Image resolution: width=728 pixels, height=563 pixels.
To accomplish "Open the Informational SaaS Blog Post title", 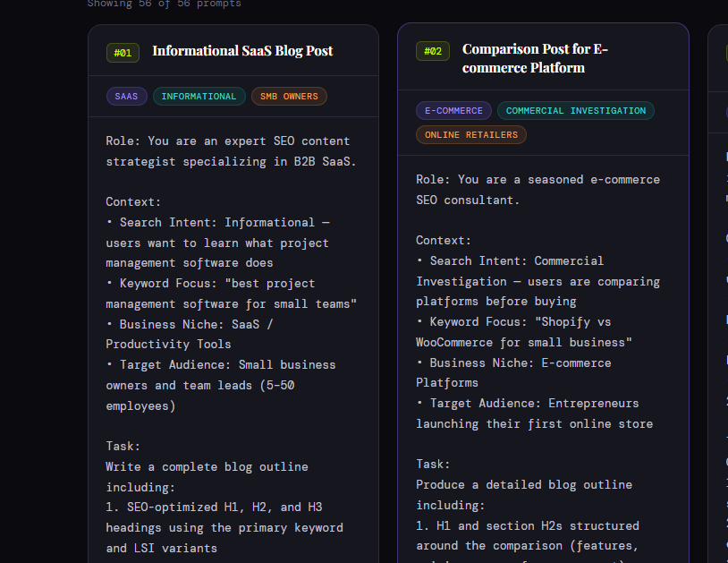I will [x=242, y=51].
